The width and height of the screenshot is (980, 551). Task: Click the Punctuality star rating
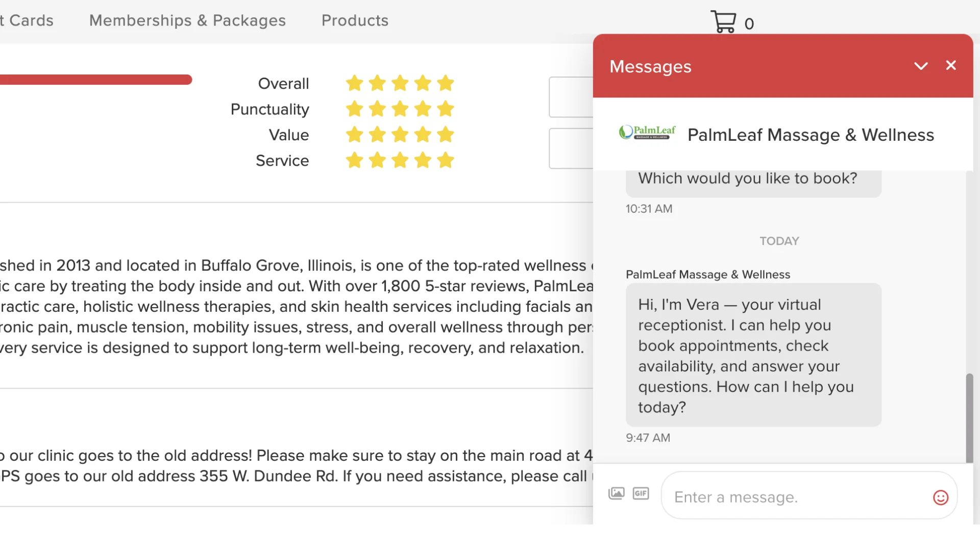[400, 109]
